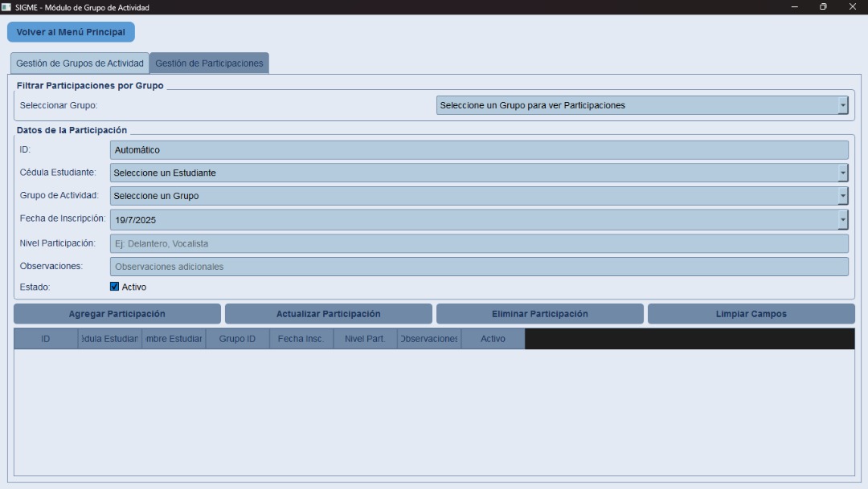The image size is (868, 489).
Task: Click the Fecha Insc. column header
Action: pos(301,339)
